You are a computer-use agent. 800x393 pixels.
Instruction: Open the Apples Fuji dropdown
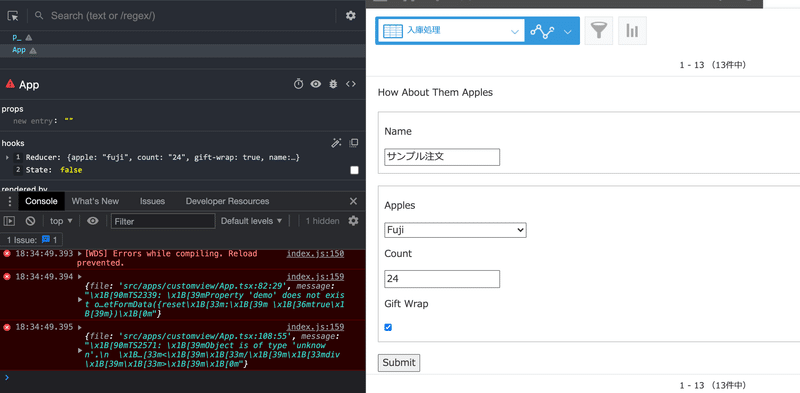tap(455, 230)
